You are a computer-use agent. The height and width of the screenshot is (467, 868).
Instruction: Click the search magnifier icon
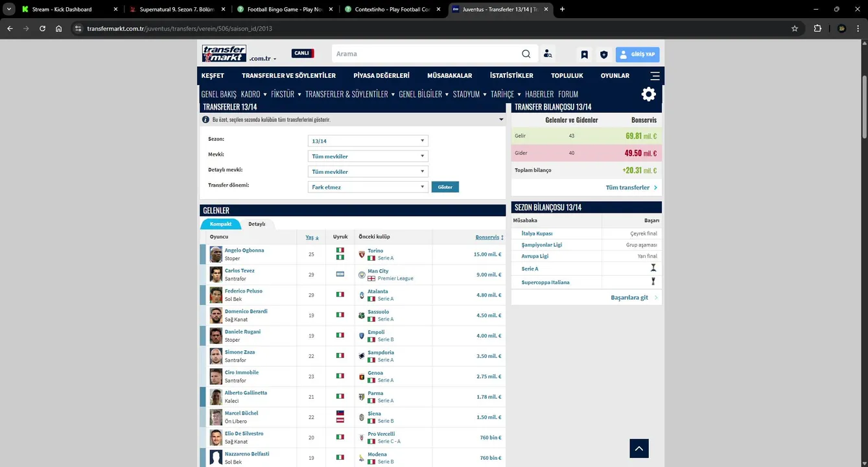[526, 54]
